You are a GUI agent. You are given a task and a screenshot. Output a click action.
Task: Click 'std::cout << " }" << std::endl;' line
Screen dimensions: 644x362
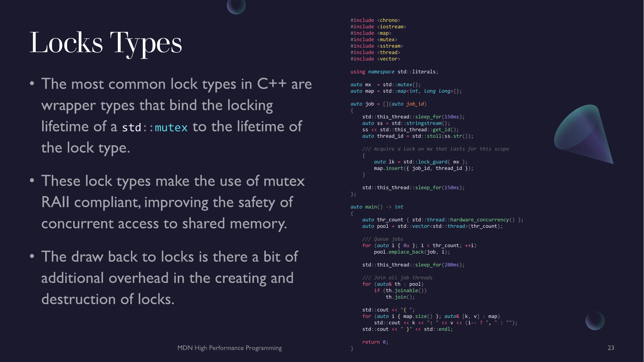tap(407, 329)
